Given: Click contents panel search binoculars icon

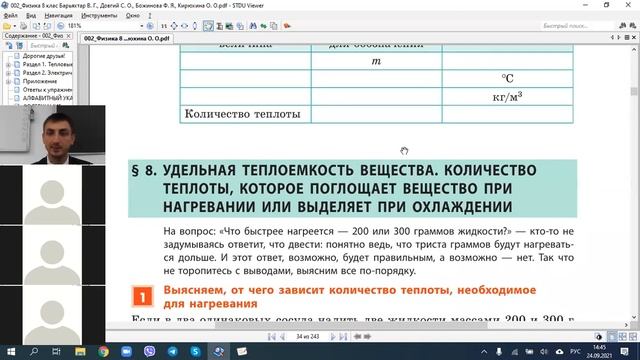Looking at the screenshot, I should pyautogui.click(x=66, y=46).
